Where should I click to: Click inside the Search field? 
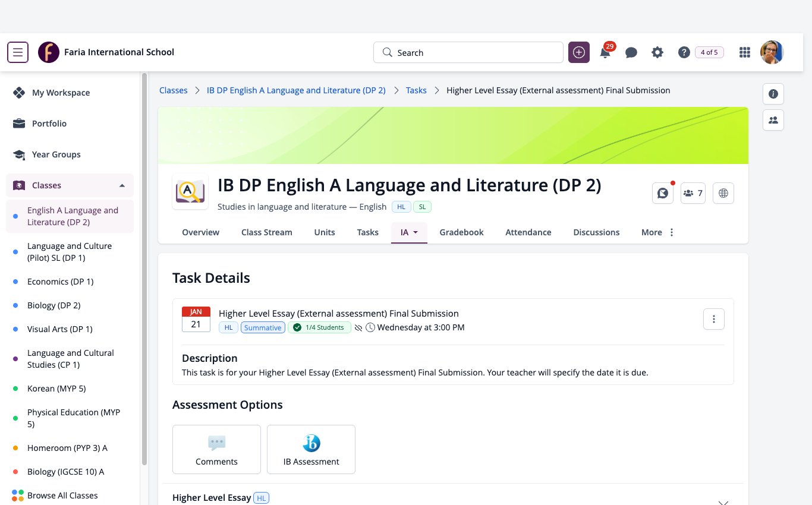tap(468, 52)
